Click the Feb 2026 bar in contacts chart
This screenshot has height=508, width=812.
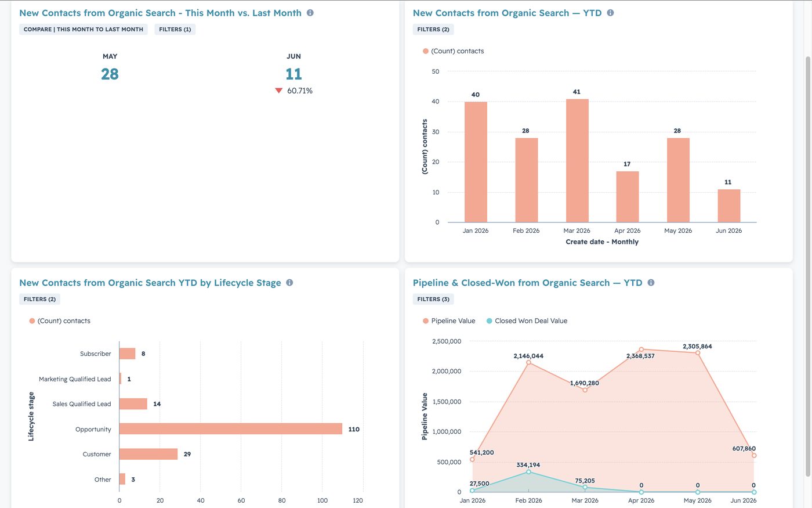point(526,180)
